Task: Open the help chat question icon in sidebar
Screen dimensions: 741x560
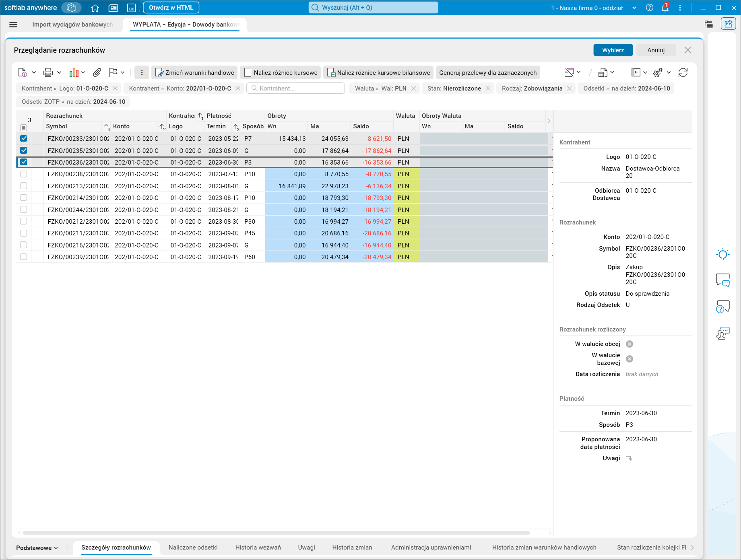Action: (723, 307)
